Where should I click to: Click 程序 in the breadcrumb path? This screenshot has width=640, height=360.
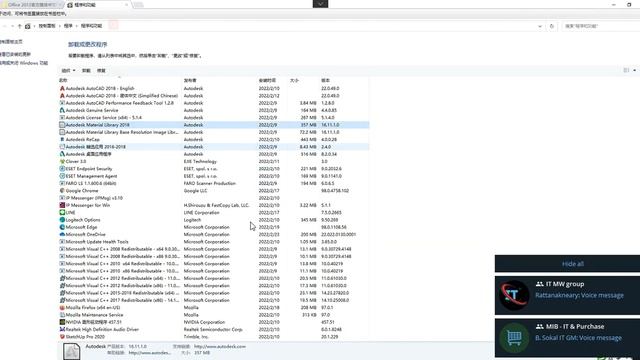68,26
